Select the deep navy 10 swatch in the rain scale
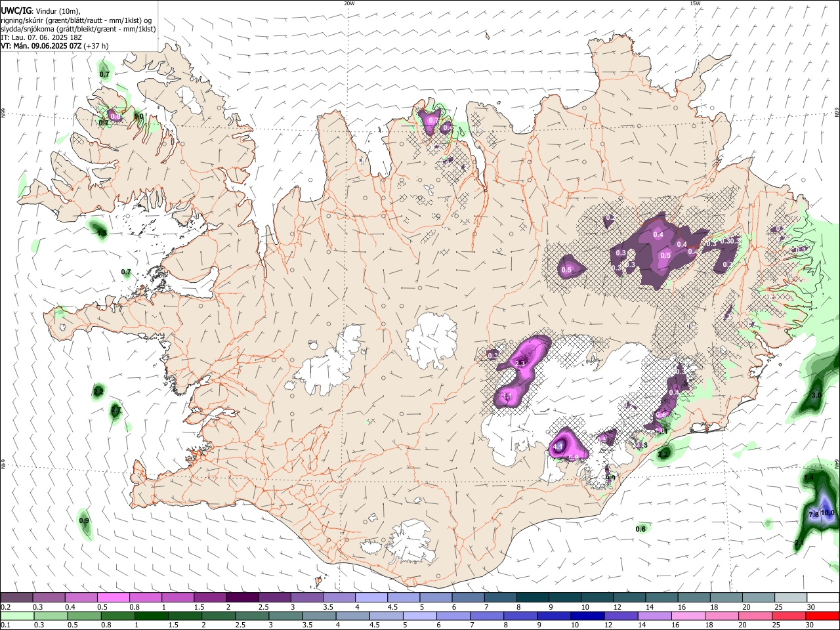The height and width of the screenshot is (630, 840). click(587, 616)
